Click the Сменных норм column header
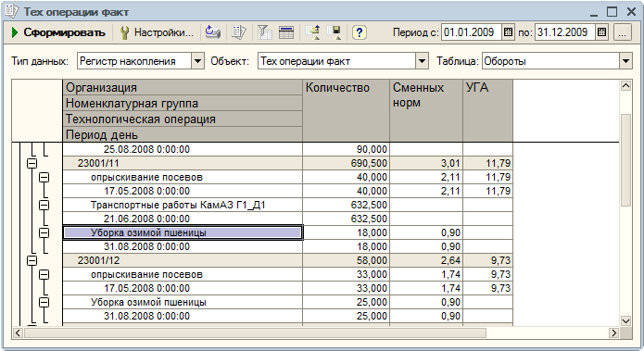 point(426,110)
